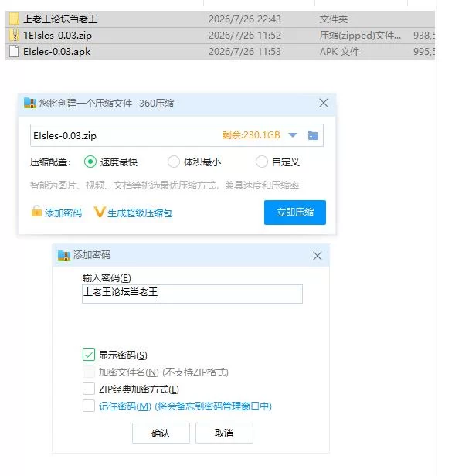Click the 输入密码 text field

pos(192,294)
